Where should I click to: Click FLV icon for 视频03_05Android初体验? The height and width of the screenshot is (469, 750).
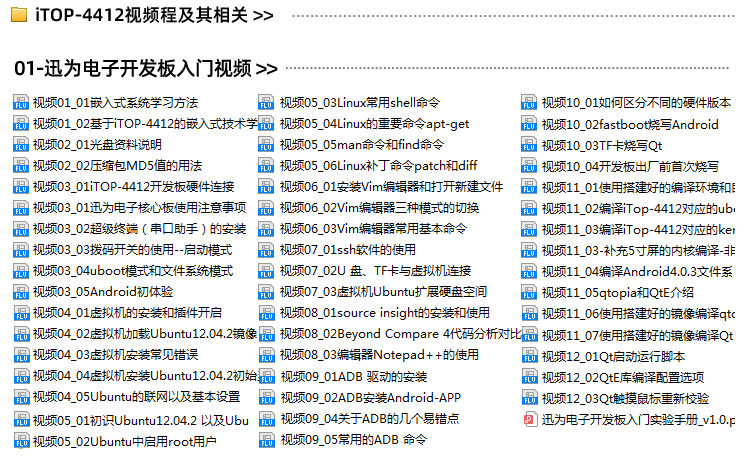[21, 292]
